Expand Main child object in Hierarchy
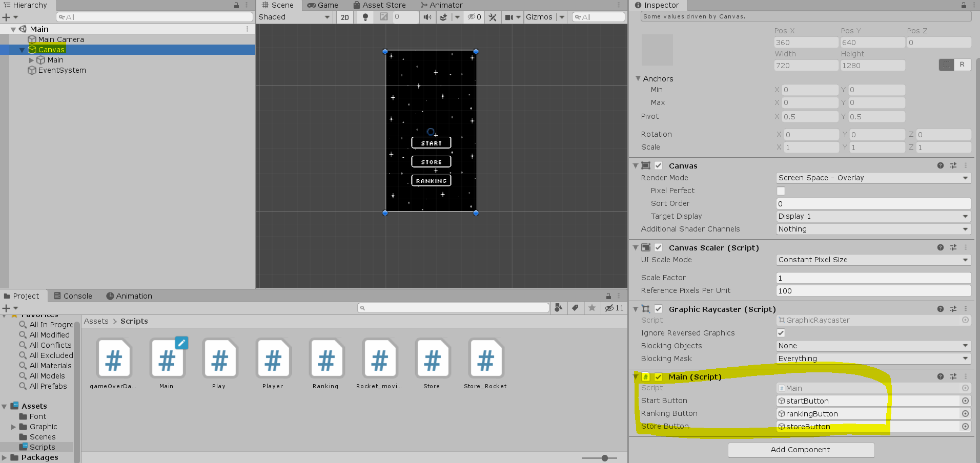Screen dimensions: 980x463 point(31,60)
